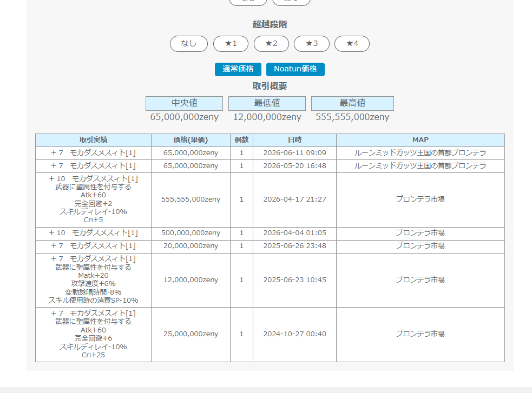This screenshot has height=393, width=532.
Task: Switch to Noatun価格 pricing
Action: pos(295,69)
